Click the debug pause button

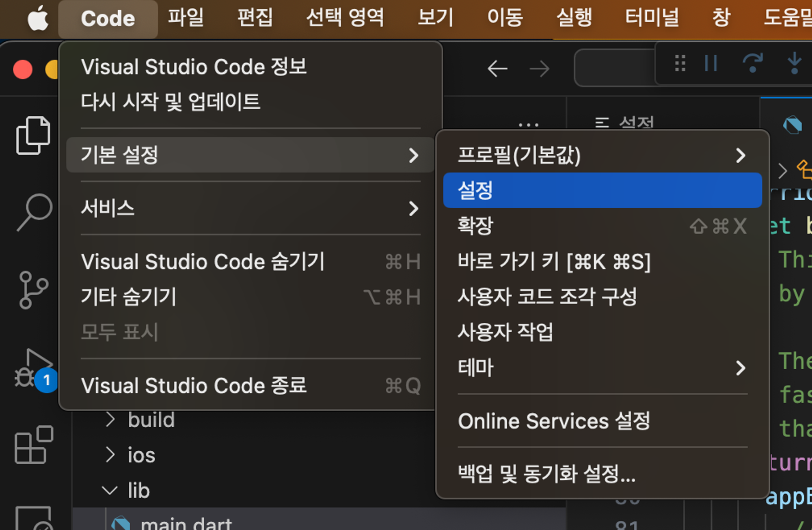[711, 64]
